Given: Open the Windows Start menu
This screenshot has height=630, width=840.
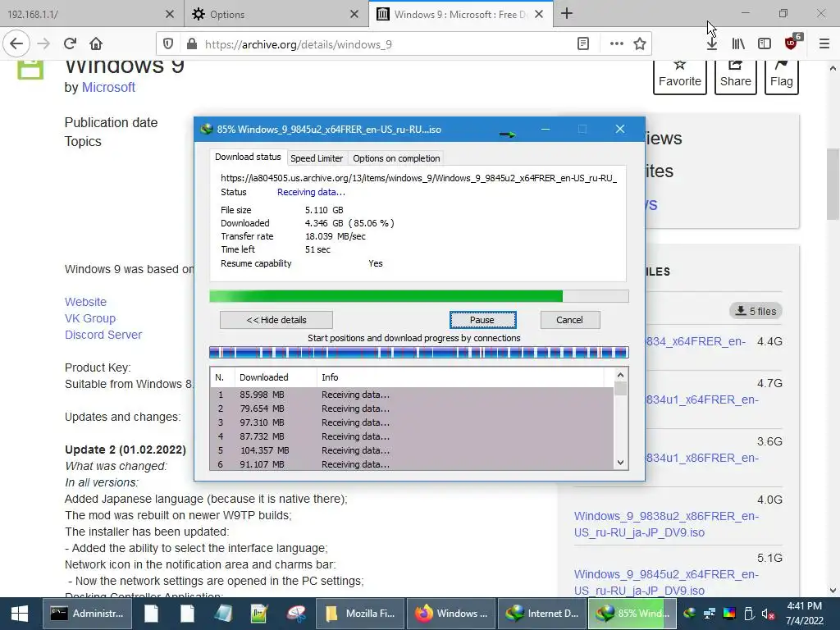Looking at the screenshot, I should 20,614.
